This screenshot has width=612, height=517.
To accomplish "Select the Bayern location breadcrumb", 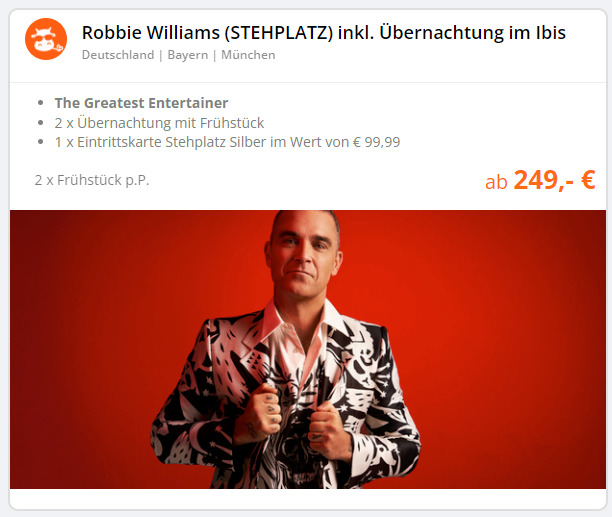I will [x=188, y=55].
